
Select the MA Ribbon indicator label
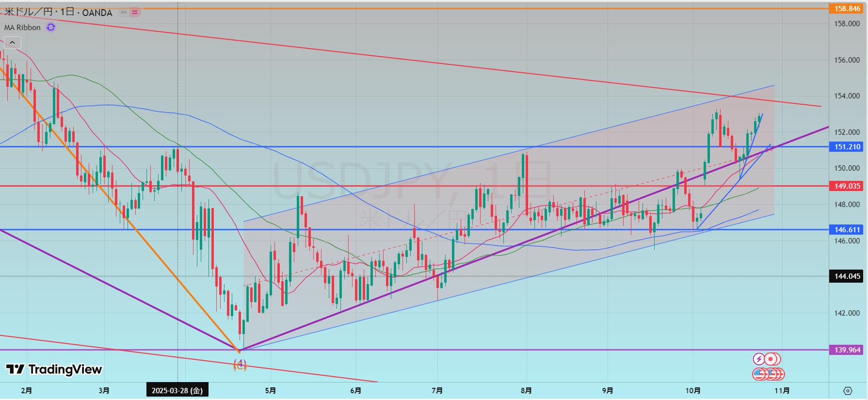tap(22, 28)
